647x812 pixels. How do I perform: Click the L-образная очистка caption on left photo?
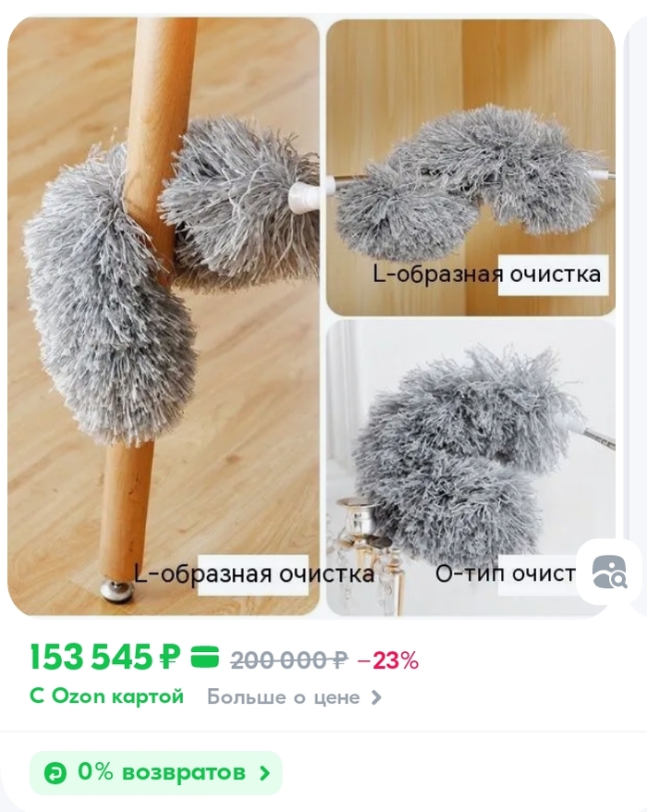pos(254,573)
